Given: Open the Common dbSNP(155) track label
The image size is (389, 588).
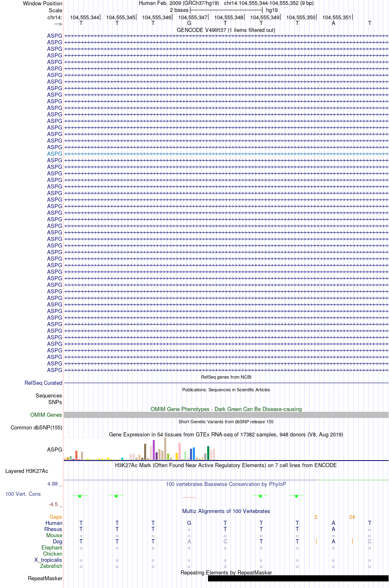Looking at the screenshot, I should point(36,427).
